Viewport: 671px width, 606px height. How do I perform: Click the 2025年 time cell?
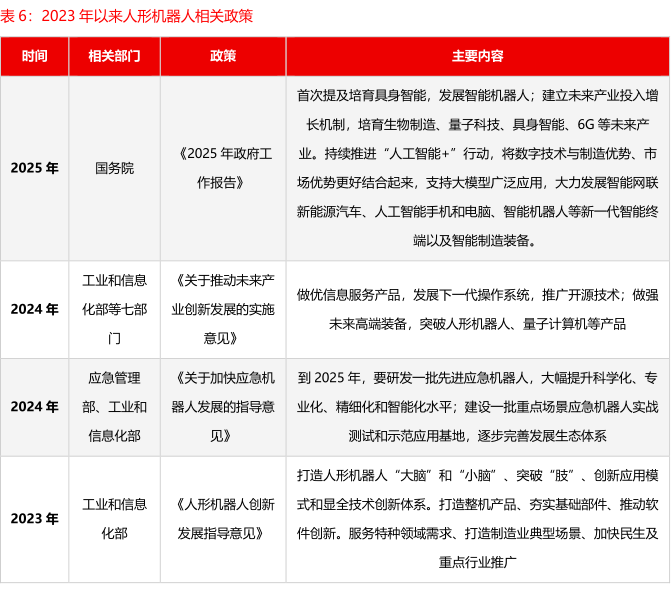(x=34, y=168)
